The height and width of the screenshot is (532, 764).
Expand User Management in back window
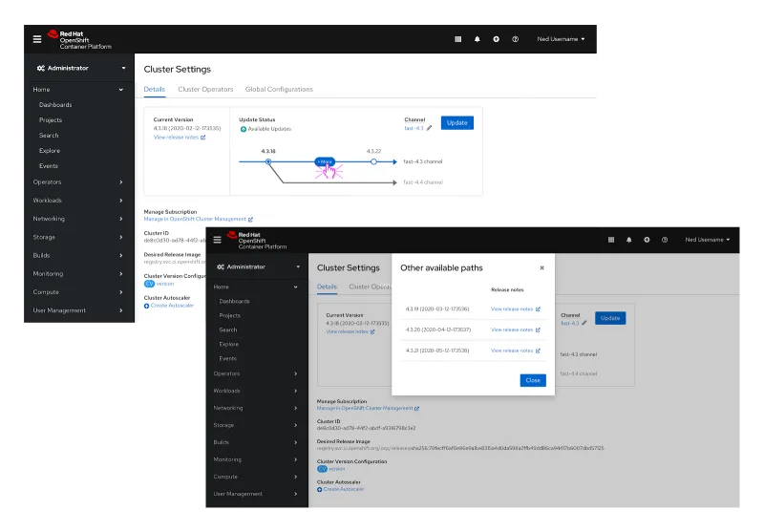pos(78,310)
